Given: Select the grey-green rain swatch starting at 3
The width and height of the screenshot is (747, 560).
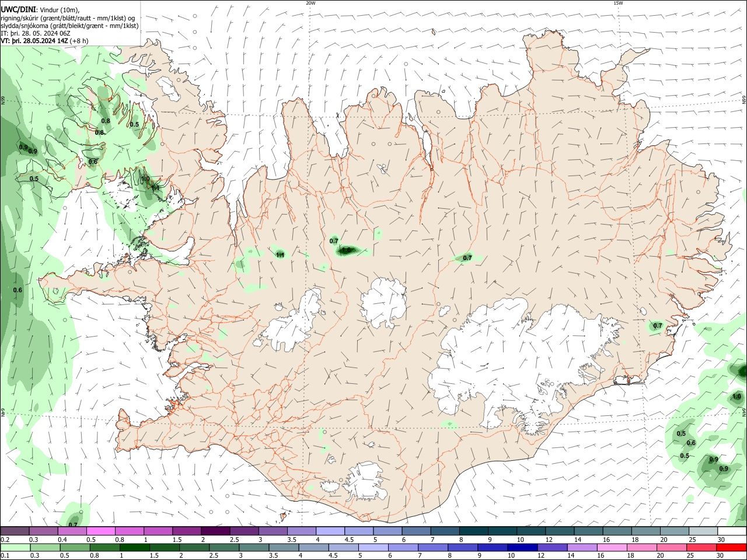Looking at the screenshot, I should 254,548.
